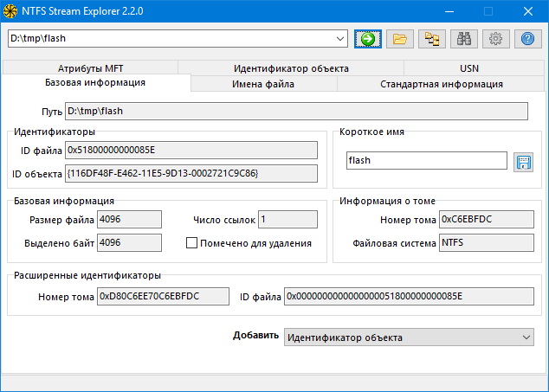Screen dimensions: 549x392
Task: Close the NTFS Stream Explorer window
Action: (x=528, y=11)
